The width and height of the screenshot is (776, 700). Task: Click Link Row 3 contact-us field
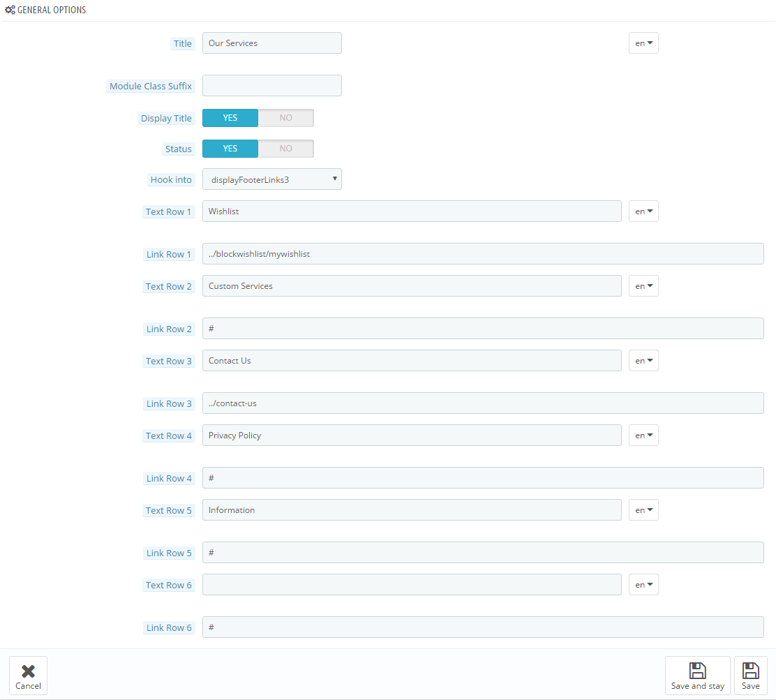click(483, 403)
